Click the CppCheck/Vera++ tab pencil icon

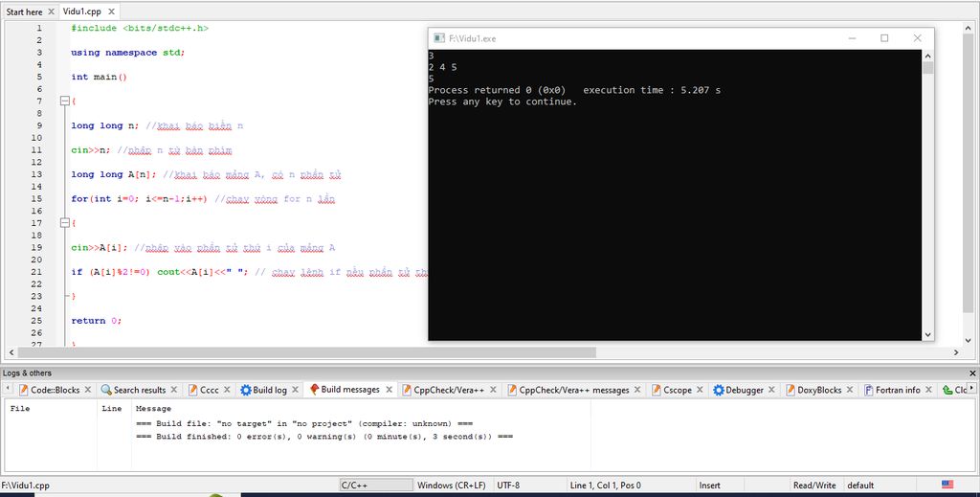407,390
